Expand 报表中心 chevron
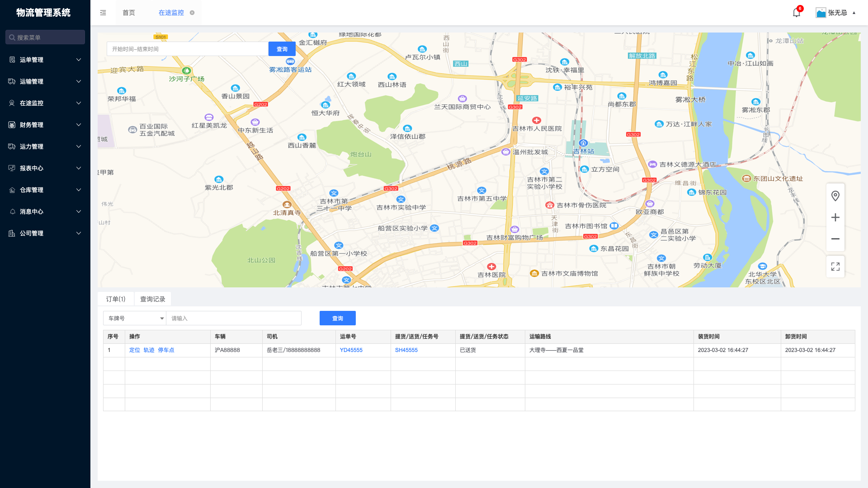This screenshot has width=868, height=488. coord(79,168)
